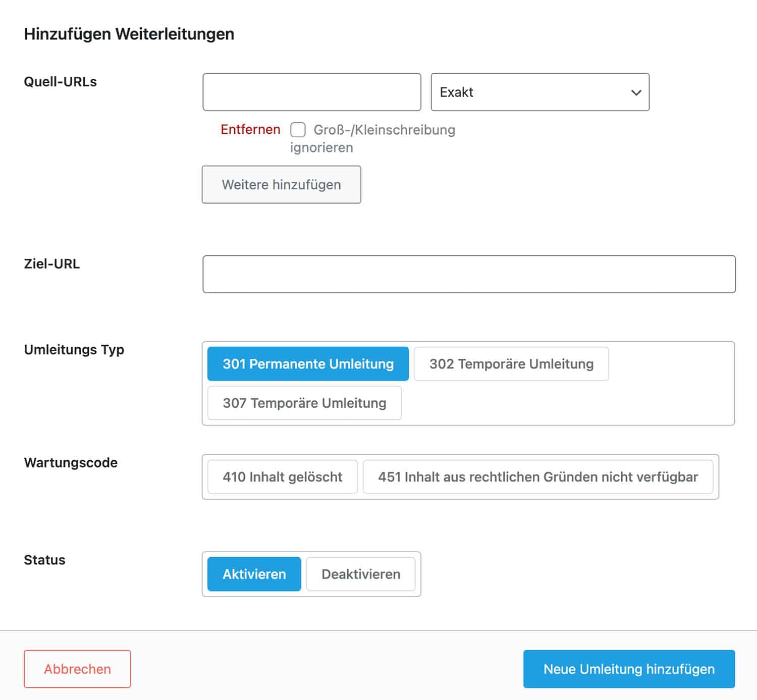The height and width of the screenshot is (700, 757).
Task: Click the Wartungscode label
Action: tap(71, 463)
